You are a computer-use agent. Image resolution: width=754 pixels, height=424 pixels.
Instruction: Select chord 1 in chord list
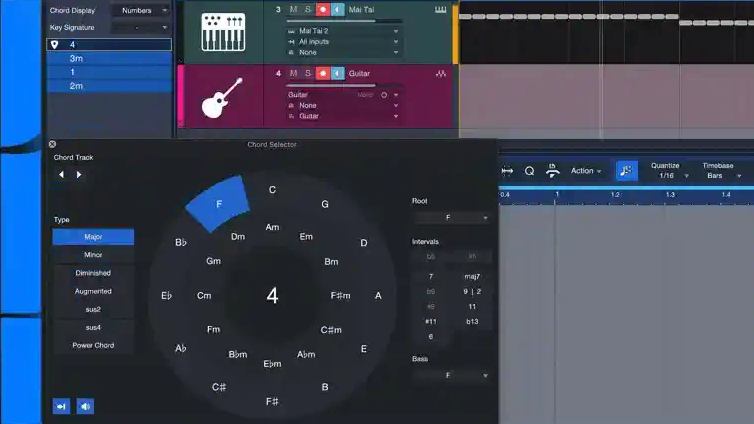pyautogui.click(x=109, y=72)
